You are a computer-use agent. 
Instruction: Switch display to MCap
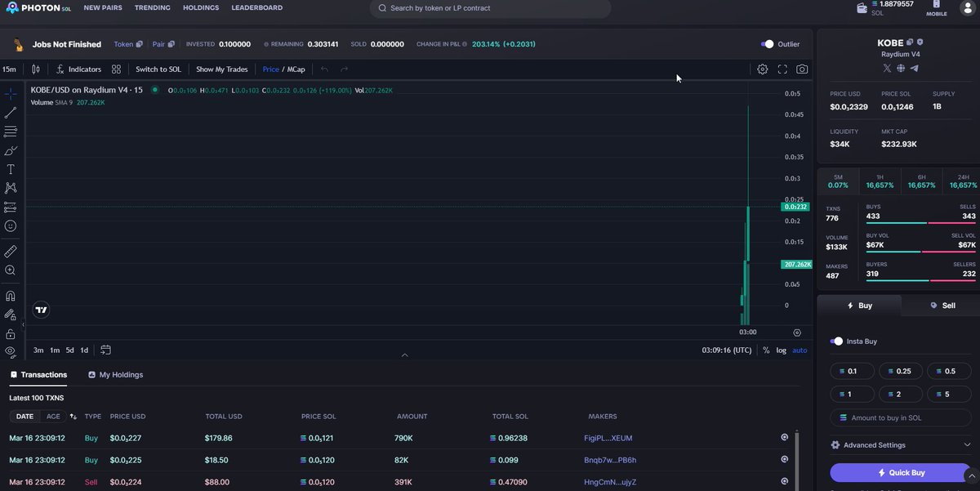point(296,69)
